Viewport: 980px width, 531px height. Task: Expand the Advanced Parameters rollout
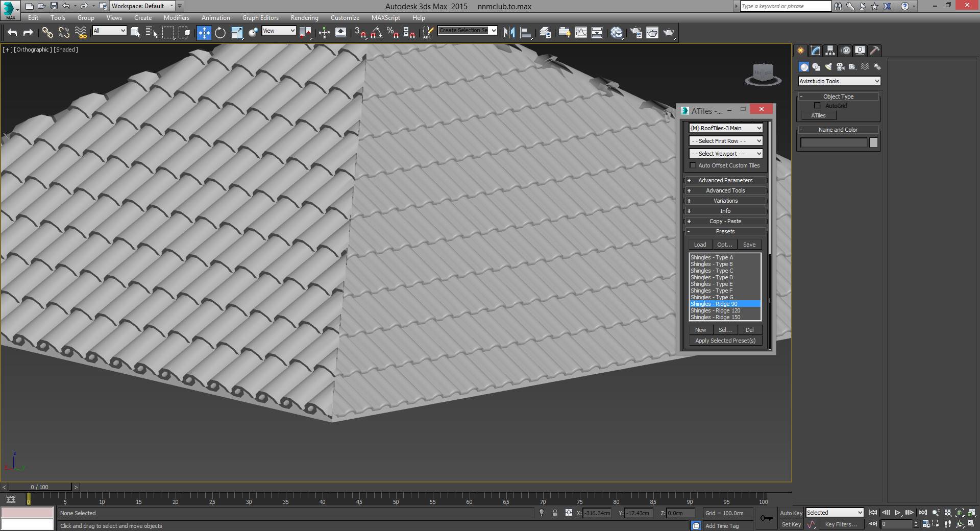click(x=725, y=180)
